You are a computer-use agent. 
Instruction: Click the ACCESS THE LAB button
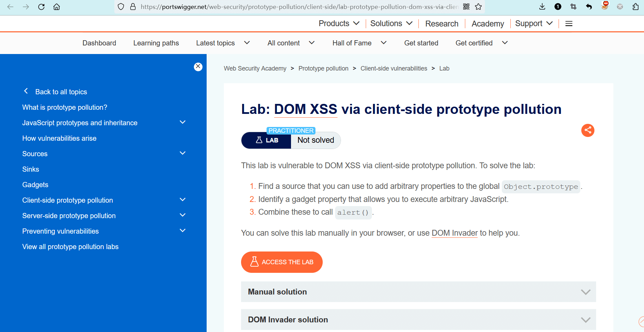pos(282,262)
